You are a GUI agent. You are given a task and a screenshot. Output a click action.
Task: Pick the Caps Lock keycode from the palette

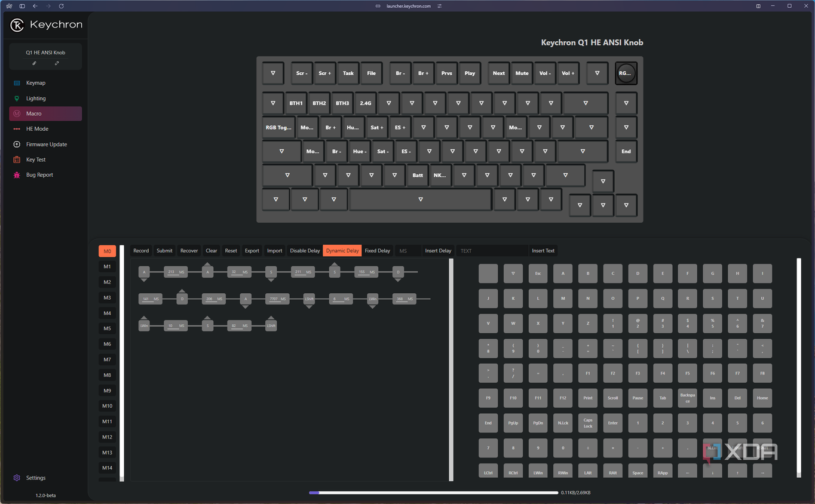pos(588,423)
